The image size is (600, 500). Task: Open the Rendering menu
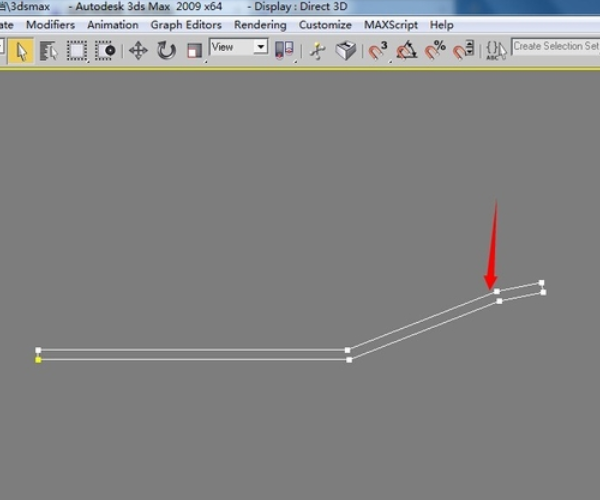[260, 25]
